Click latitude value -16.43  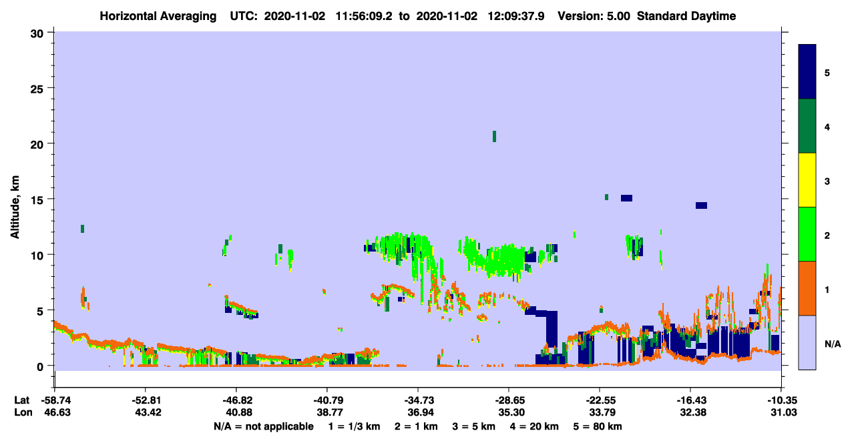(690, 400)
